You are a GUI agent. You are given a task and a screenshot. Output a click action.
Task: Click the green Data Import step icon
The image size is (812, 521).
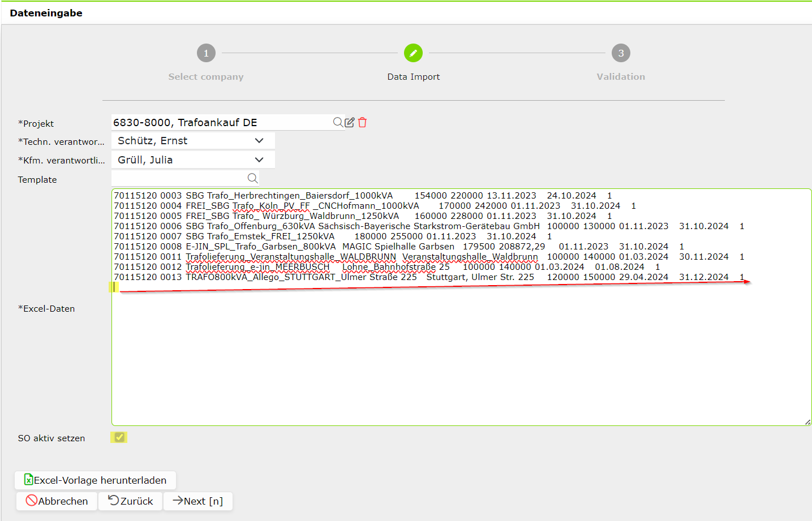pyautogui.click(x=413, y=53)
